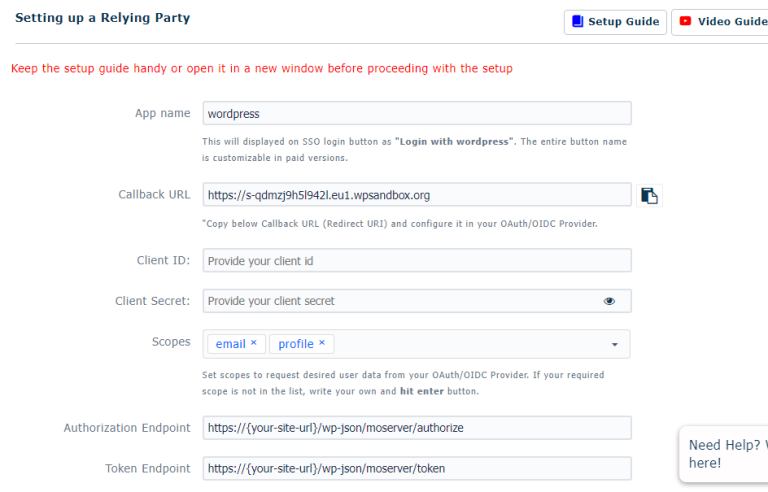
Task: Toggle Client Secret visibility eye icon
Action: coord(609,301)
